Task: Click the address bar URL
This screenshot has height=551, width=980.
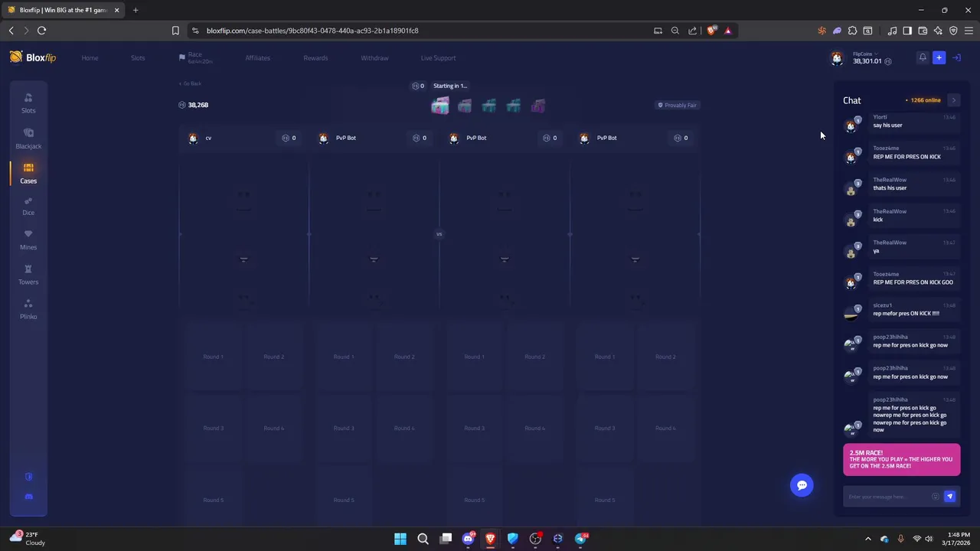Action: [312, 31]
